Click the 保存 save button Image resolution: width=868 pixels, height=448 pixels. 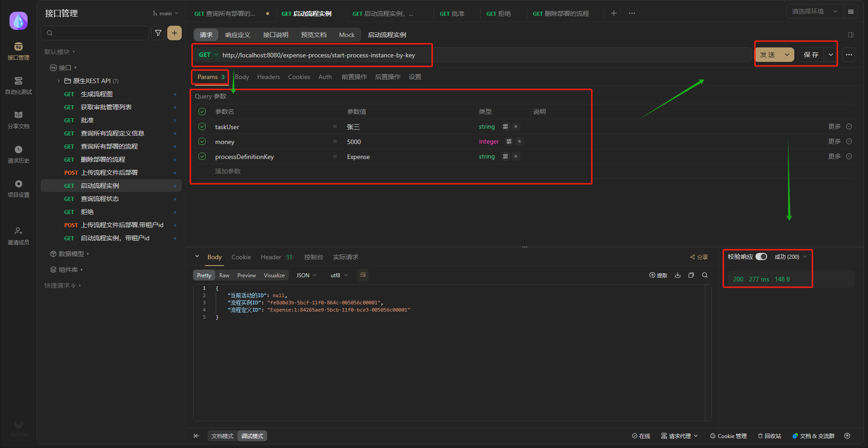pos(811,55)
